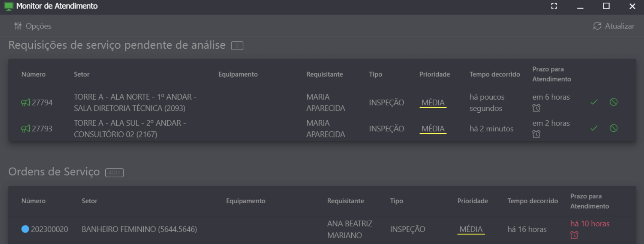
Task: Approve request 27793 with the green checkmark
Action: point(594,128)
